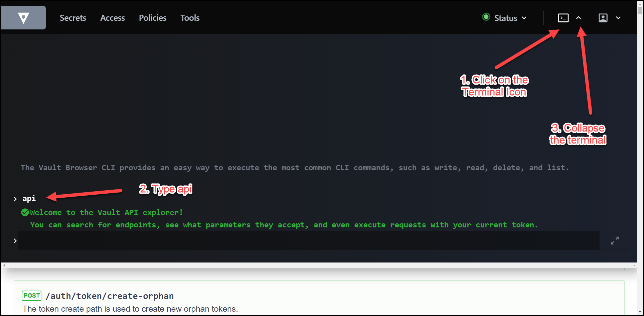644x316 pixels.
Task: Open the Browser CLI terminal icon
Action: pyautogui.click(x=563, y=18)
